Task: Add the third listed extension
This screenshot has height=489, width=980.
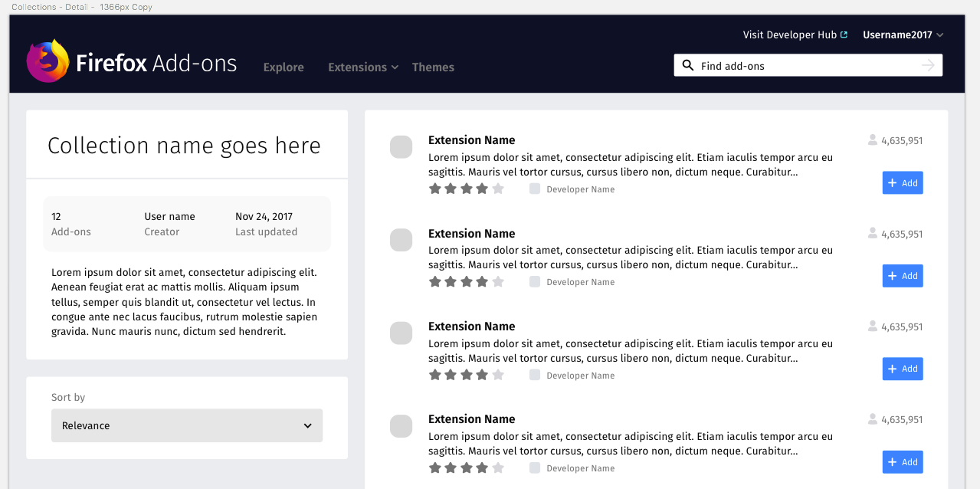Action: pyautogui.click(x=903, y=369)
